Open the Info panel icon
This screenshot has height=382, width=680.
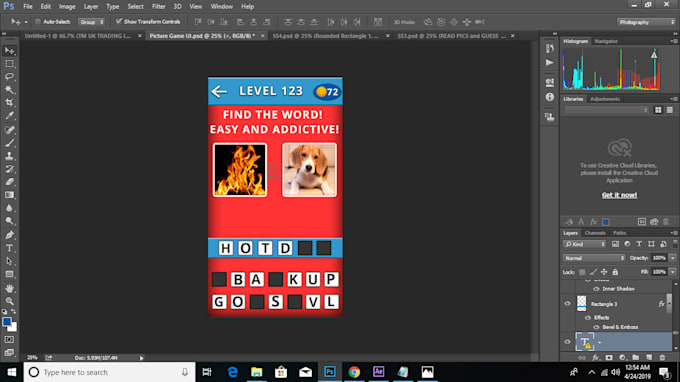tap(549, 97)
